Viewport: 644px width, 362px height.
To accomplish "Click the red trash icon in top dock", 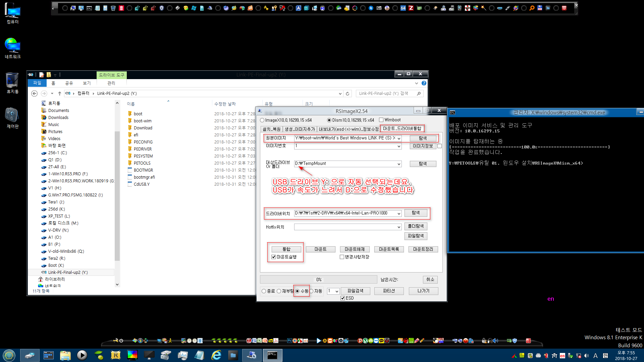I will 121,8.
